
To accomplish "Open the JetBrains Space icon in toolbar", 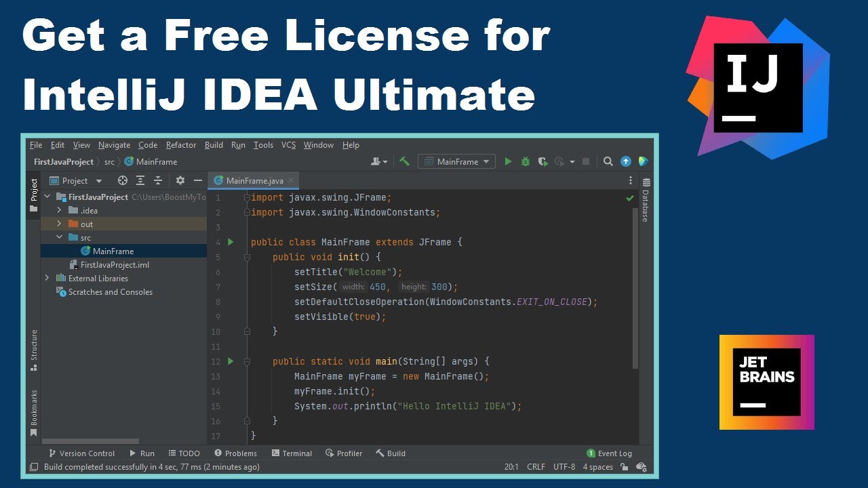I will [643, 161].
